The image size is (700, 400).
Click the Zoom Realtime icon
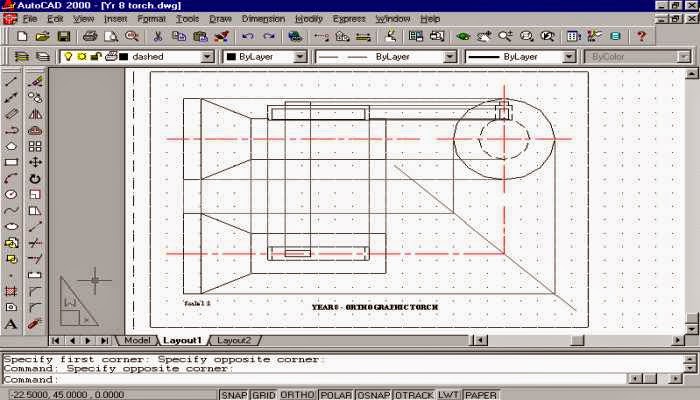point(505,37)
